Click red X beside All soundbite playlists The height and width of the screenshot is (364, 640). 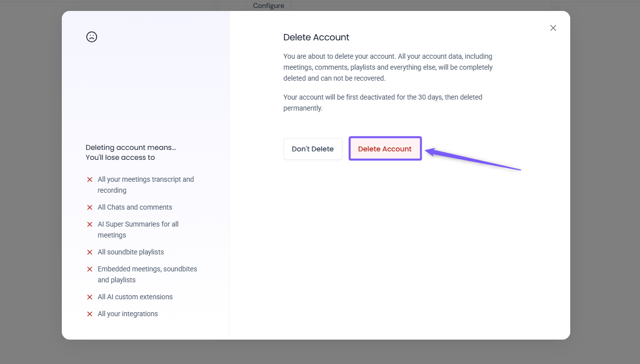point(90,252)
